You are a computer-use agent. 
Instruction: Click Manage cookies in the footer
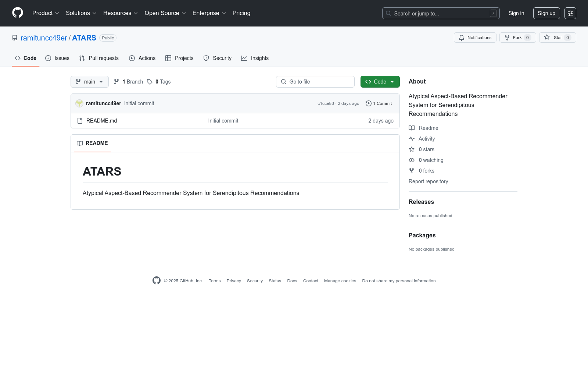(x=340, y=281)
